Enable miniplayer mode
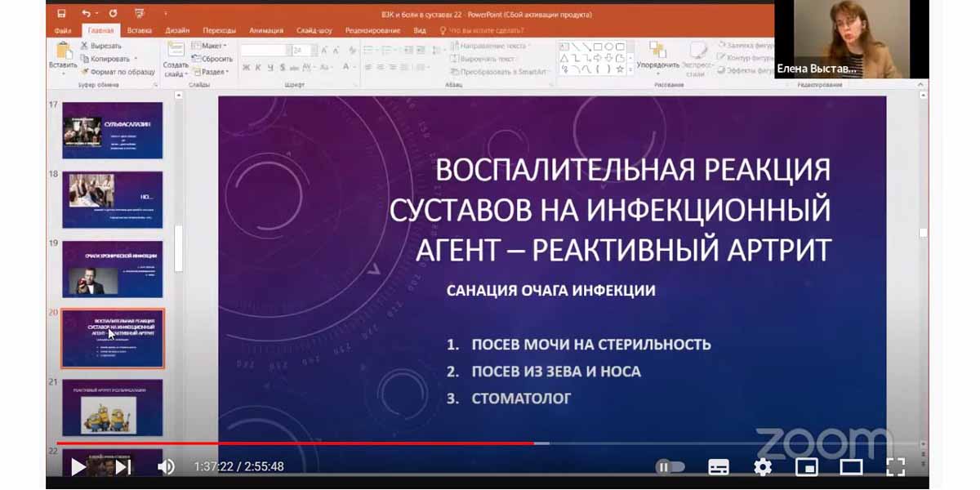The height and width of the screenshot is (490, 980). [x=807, y=467]
